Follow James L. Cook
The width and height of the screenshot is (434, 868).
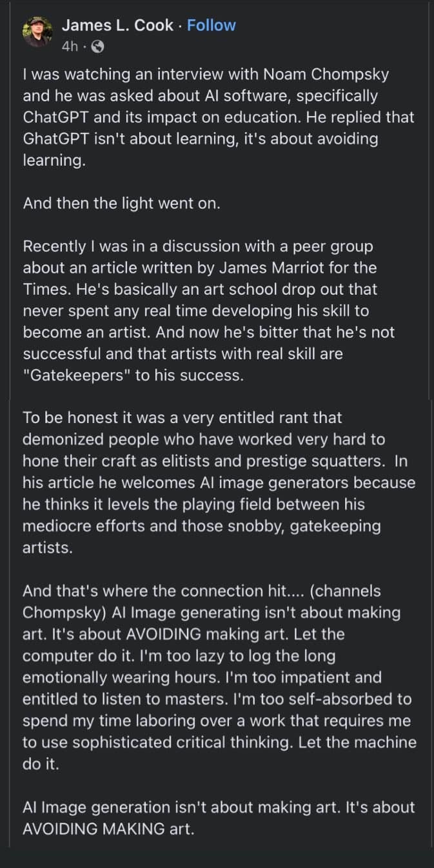coord(211,25)
